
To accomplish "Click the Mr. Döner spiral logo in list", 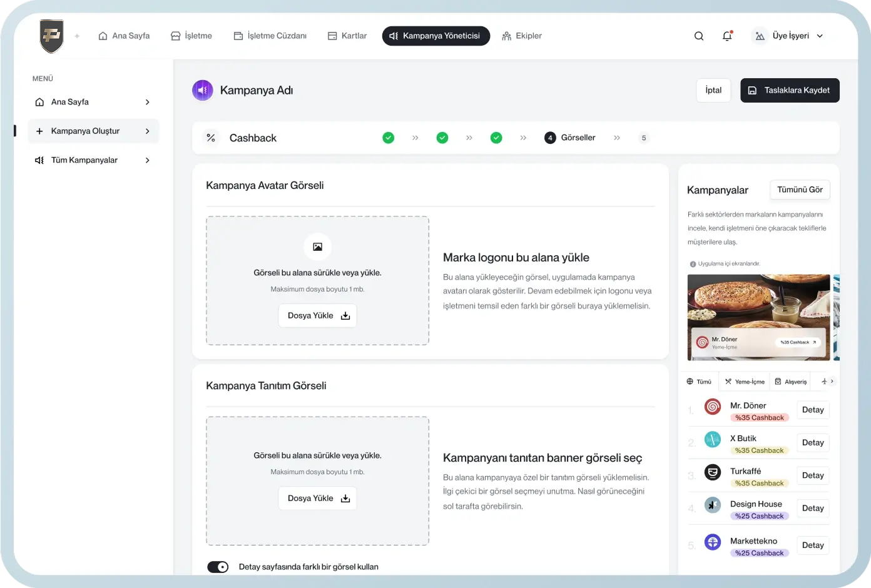I will tap(713, 407).
